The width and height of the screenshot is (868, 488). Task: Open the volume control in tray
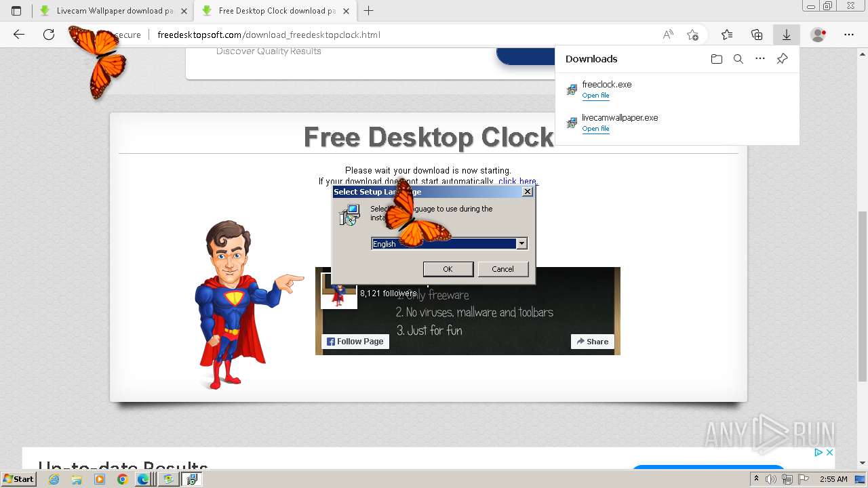coord(772,479)
